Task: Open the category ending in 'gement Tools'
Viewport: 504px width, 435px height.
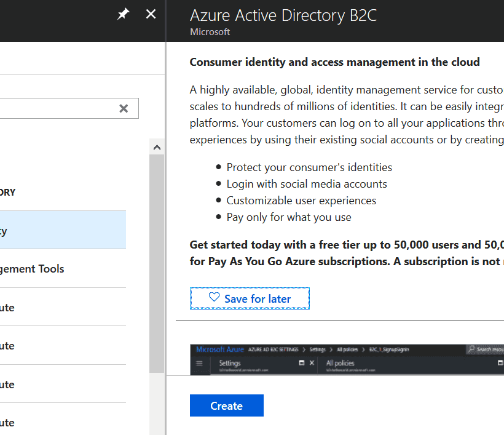Action: tap(63, 269)
